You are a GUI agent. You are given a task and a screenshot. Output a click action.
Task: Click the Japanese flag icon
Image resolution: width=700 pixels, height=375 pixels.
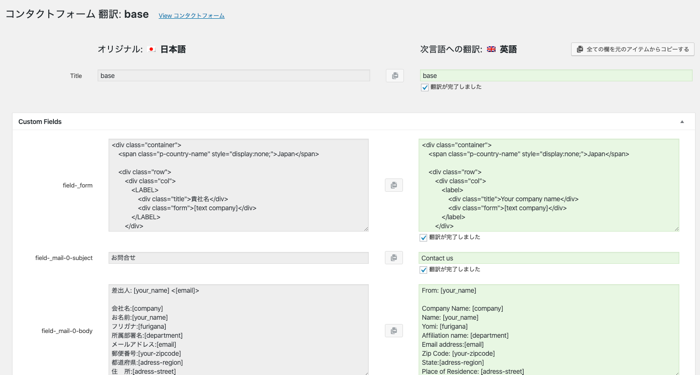[152, 50]
